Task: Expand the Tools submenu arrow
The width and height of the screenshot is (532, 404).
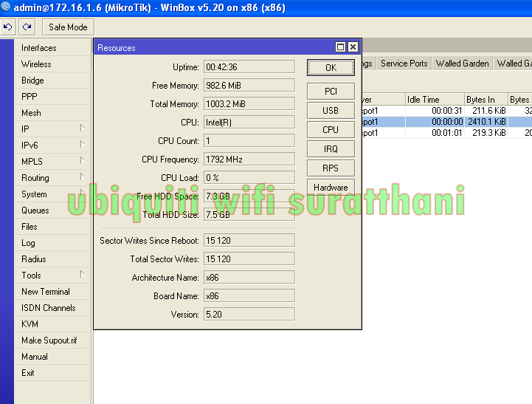Action: 82,274
